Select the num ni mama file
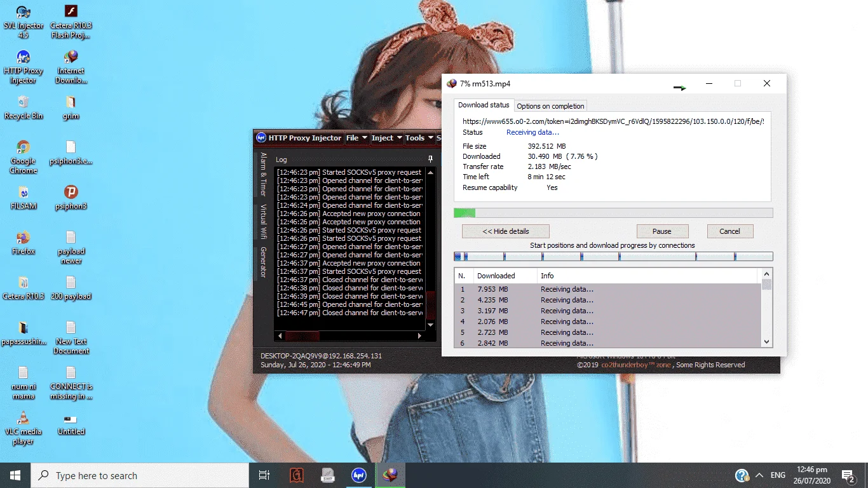868x488 pixels. [x=24, y=383]
